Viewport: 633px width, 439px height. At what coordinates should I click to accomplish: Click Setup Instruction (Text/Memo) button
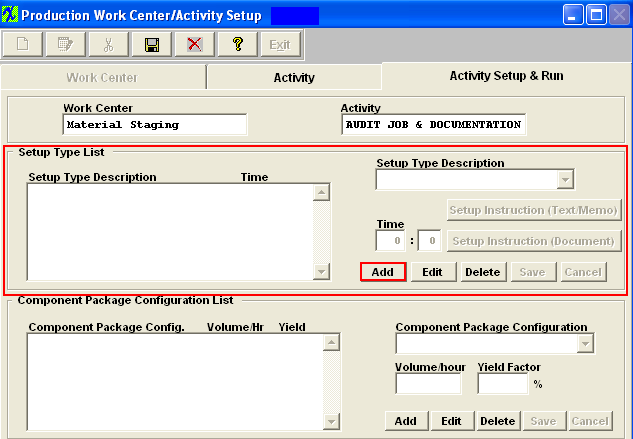(x=534, y=210)
